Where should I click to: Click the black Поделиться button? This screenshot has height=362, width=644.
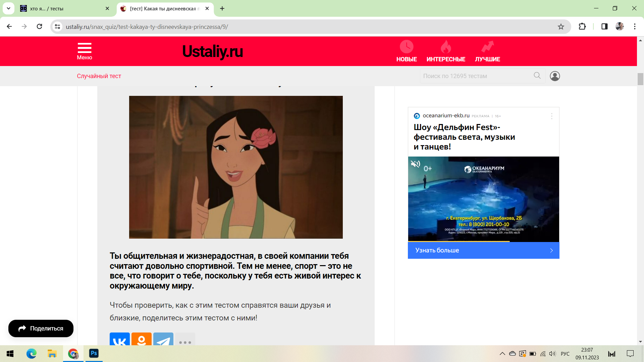pyautogui.click(x=41, y=328)
